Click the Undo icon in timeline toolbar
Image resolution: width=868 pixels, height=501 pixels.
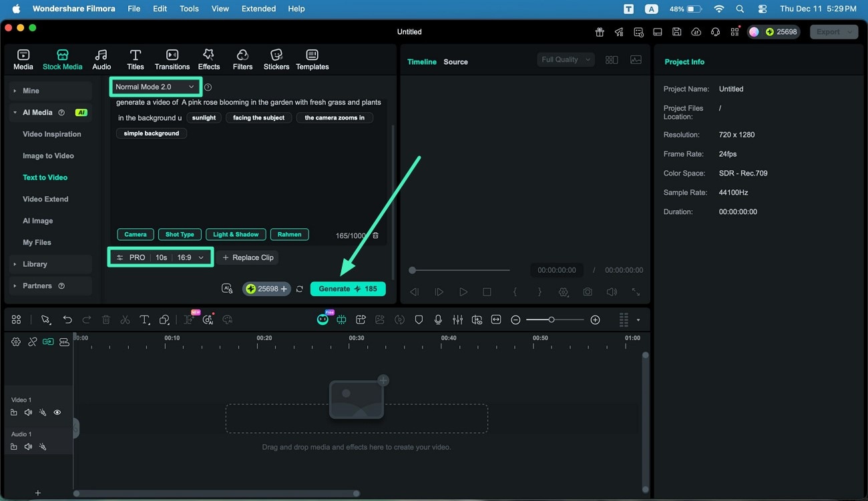click(67, 320)
